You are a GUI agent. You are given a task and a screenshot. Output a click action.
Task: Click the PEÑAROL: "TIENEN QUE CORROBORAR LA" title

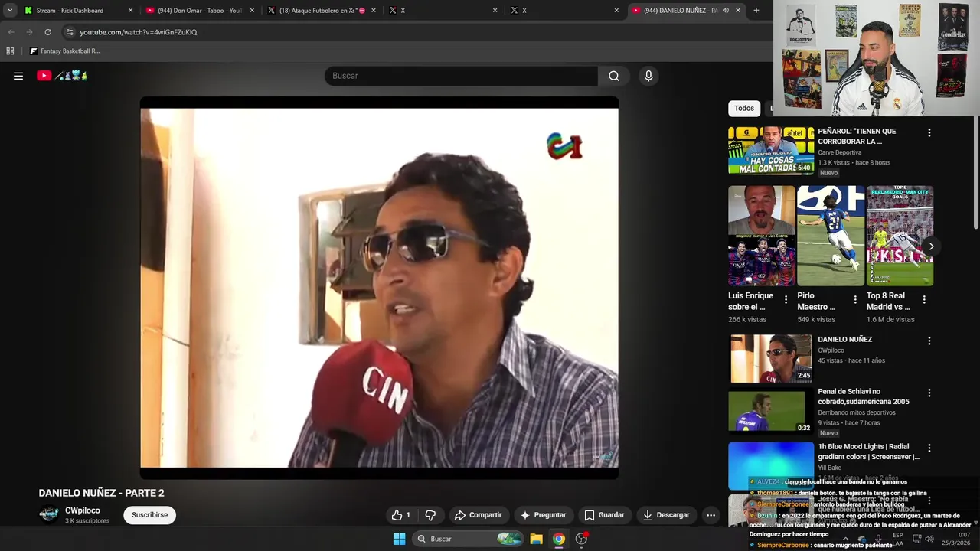[x=857, y=136]
